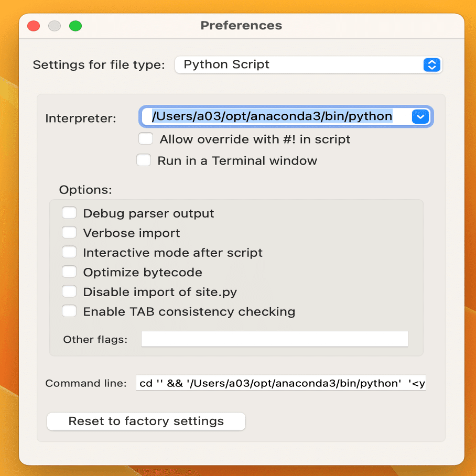The image size is (476, 476).
Task: Check 'Run in a Terminal window'
Action: (144, 160)
